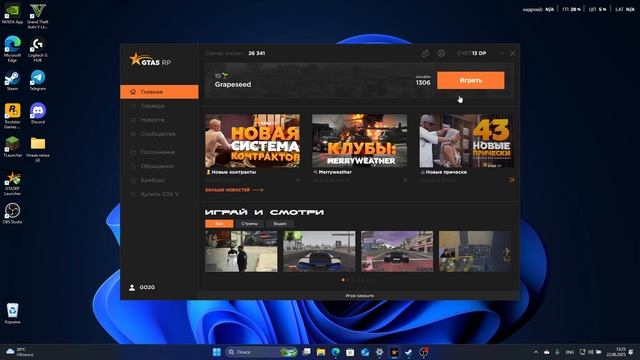
Task: Click the Новые прически news title
Action: pos(446,172)
